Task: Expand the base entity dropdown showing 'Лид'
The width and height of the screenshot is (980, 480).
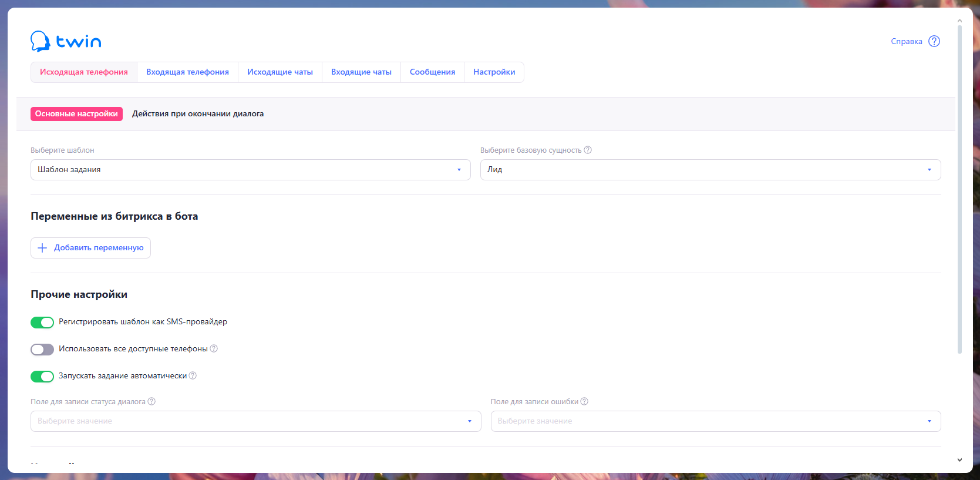Action: click(x=710, y=170)
